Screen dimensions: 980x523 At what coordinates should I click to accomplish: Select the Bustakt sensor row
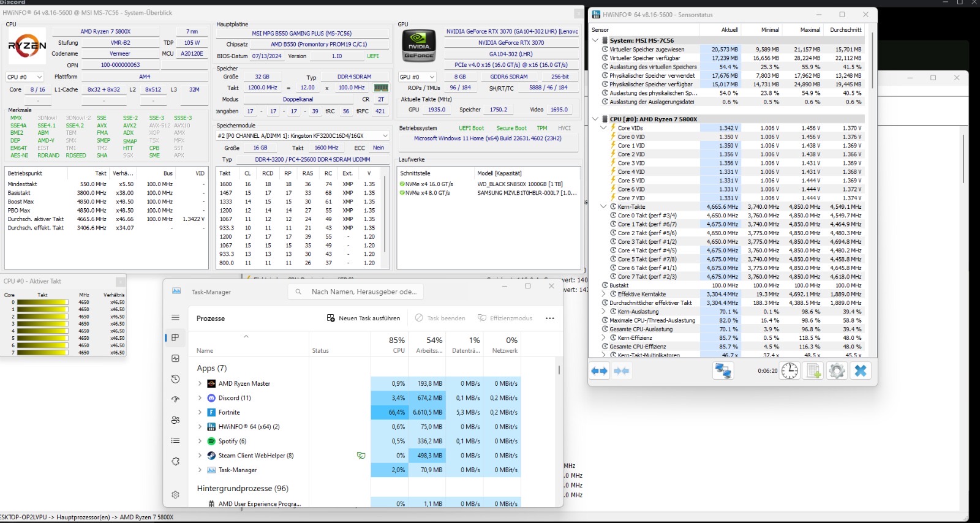point(732,285)
